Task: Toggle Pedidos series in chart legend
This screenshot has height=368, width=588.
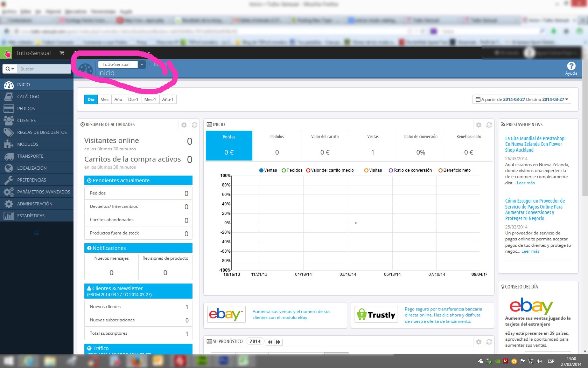Action: click(292, 170)
